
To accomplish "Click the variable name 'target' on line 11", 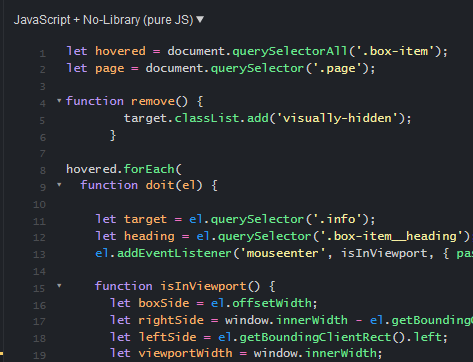I will click(145, 219).
